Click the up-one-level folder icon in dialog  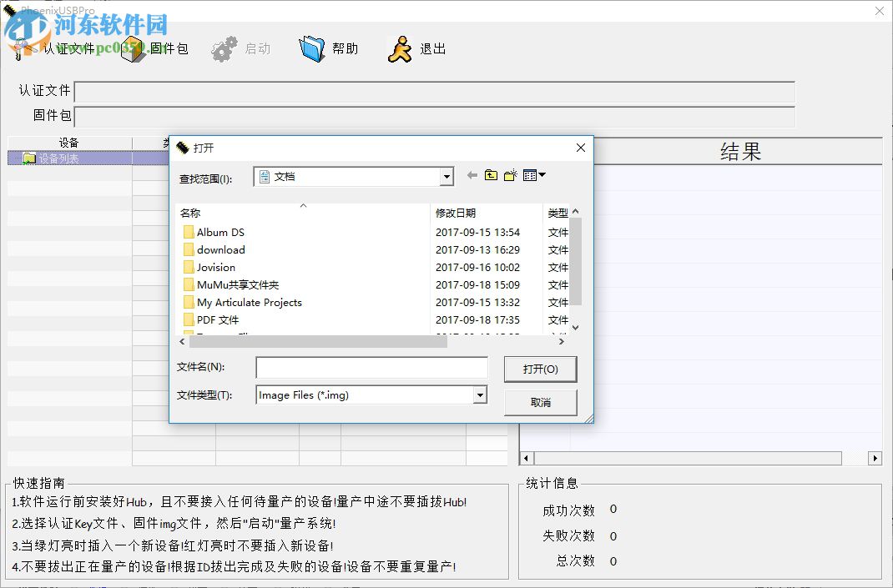click(x=490, y=175)
